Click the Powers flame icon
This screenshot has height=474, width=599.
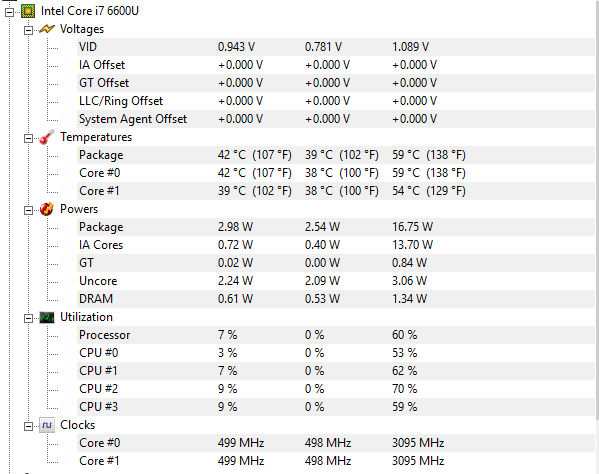(47, 209)
